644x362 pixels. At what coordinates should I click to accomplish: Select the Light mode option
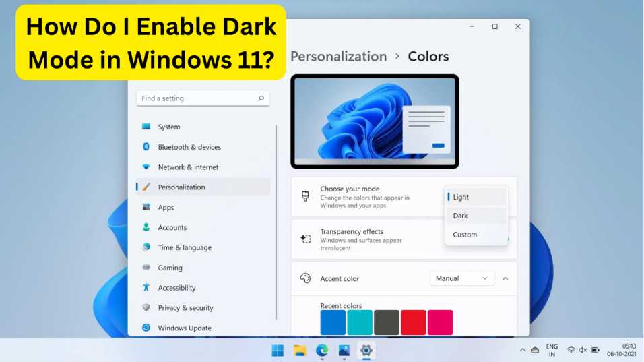click(476, 197)
